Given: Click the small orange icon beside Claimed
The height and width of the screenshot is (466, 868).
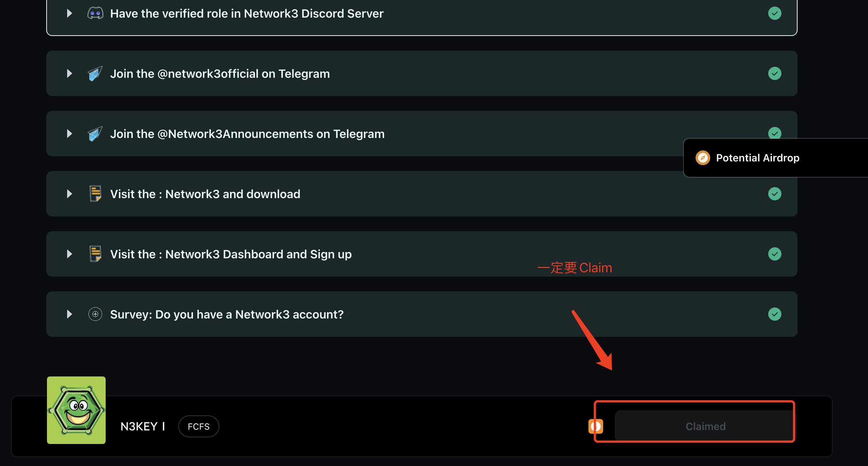Looking at the screenshot, I should coord(596,426).
